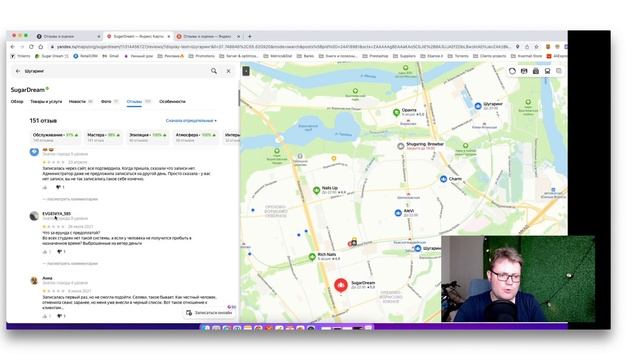Open the Promotions bookmarks folder
The image size is (640, 360).
tap(202, 56)
